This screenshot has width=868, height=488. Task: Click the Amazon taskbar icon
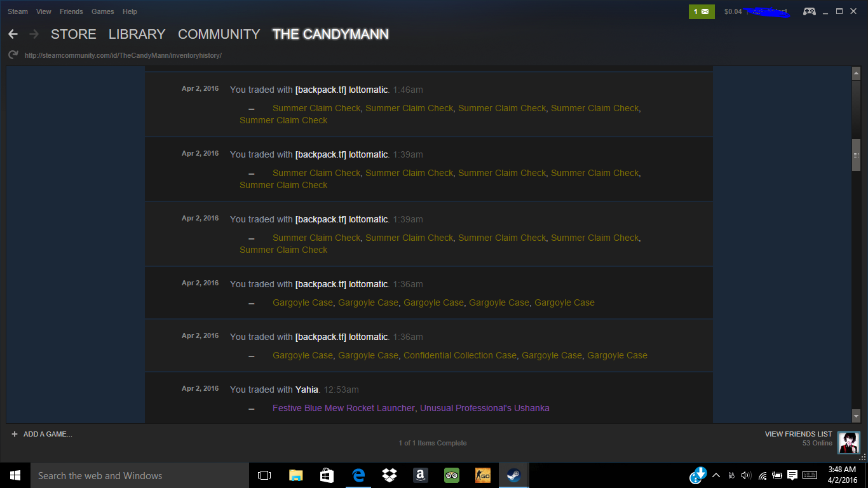pyautogui.click(x=421, y=475)
